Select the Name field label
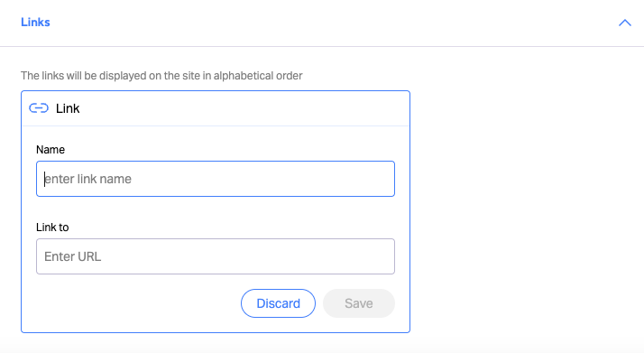644x353 pixels. pos(51,150)
